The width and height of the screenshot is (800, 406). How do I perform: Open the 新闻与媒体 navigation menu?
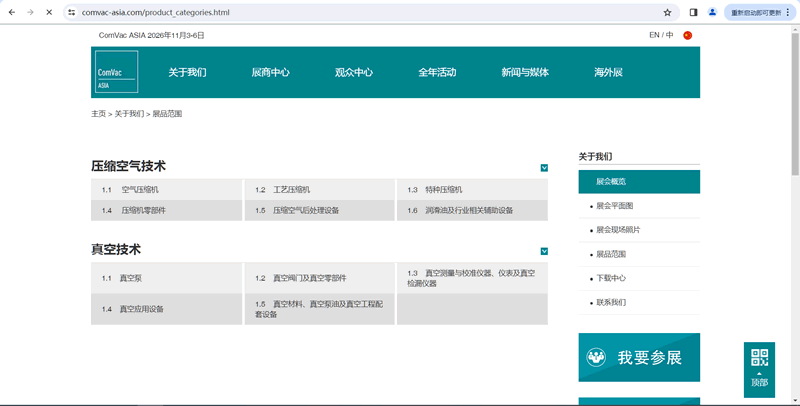pyautogui.click(x=525, y=73)
